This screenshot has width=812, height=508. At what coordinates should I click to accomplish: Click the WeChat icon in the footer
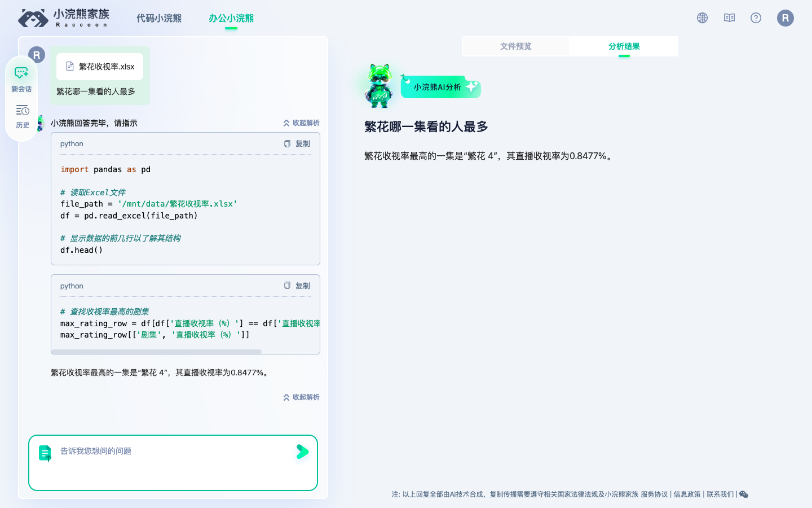[743, 494]
